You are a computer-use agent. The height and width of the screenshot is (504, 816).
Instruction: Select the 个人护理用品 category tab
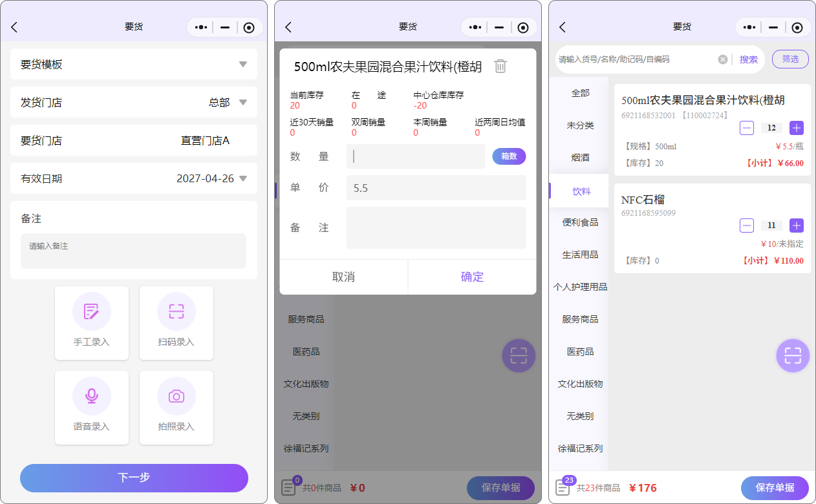pos(580,287)
